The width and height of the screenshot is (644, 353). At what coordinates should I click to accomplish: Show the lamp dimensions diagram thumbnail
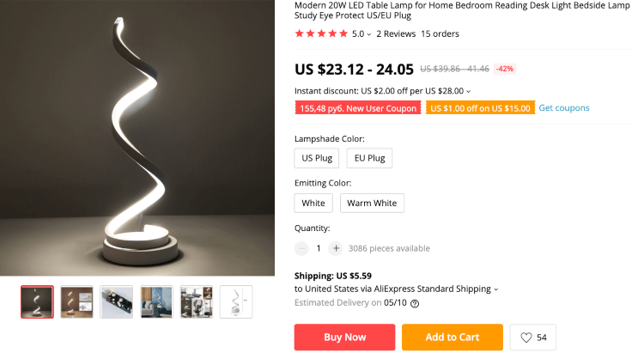[236, 301]
